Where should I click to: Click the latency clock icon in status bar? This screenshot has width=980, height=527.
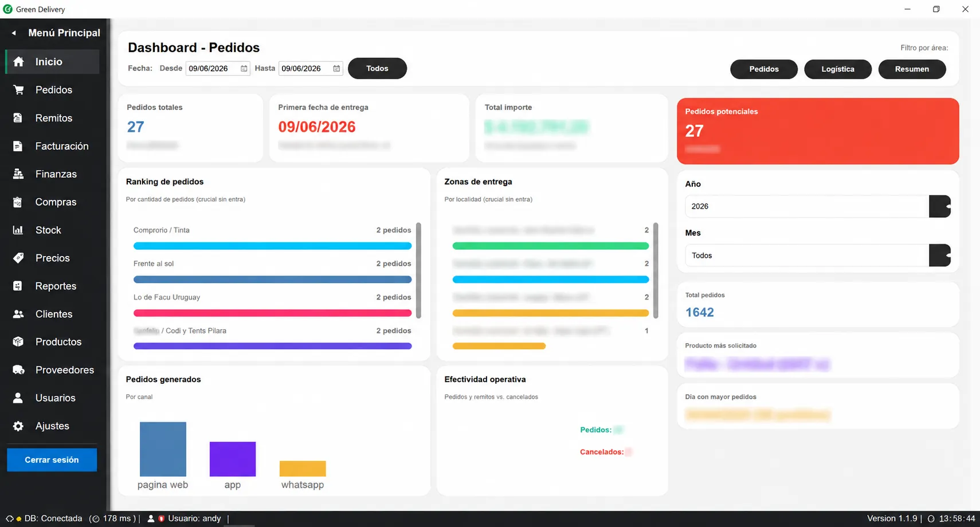(95, 519)
